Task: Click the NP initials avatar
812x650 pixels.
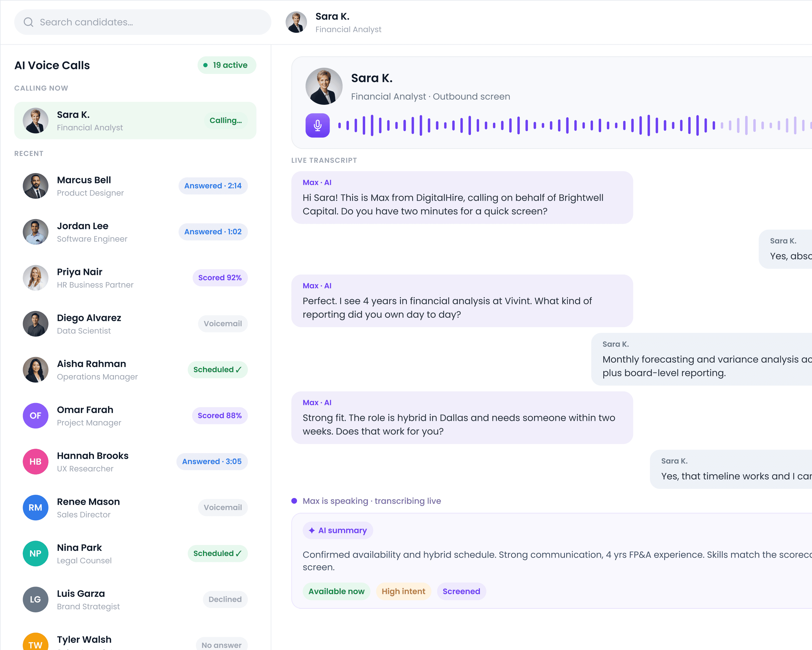Action: (35, 554)
